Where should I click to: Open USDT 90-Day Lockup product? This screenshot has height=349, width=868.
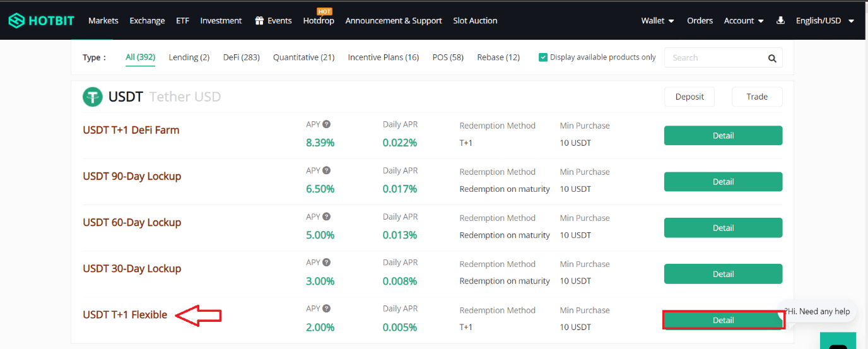coord(132,176)
